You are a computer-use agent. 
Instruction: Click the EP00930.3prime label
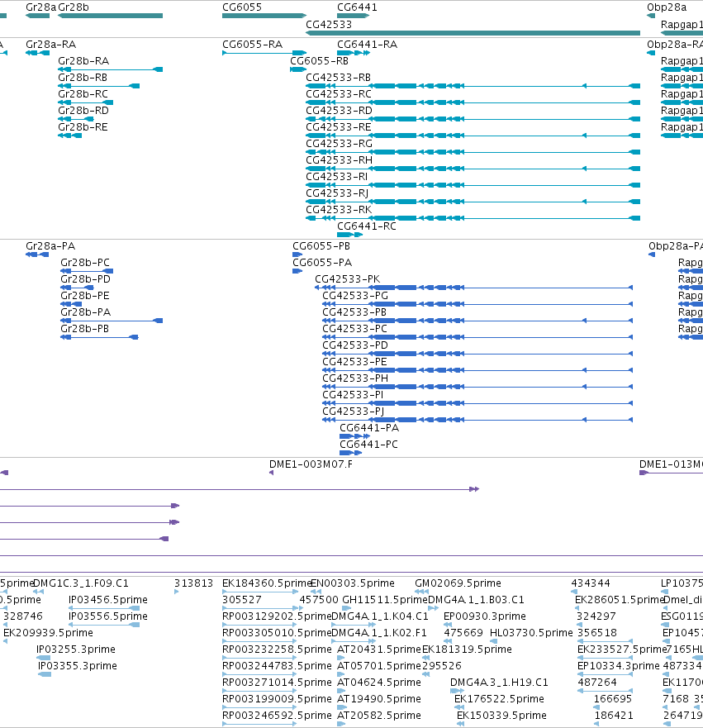485,616
